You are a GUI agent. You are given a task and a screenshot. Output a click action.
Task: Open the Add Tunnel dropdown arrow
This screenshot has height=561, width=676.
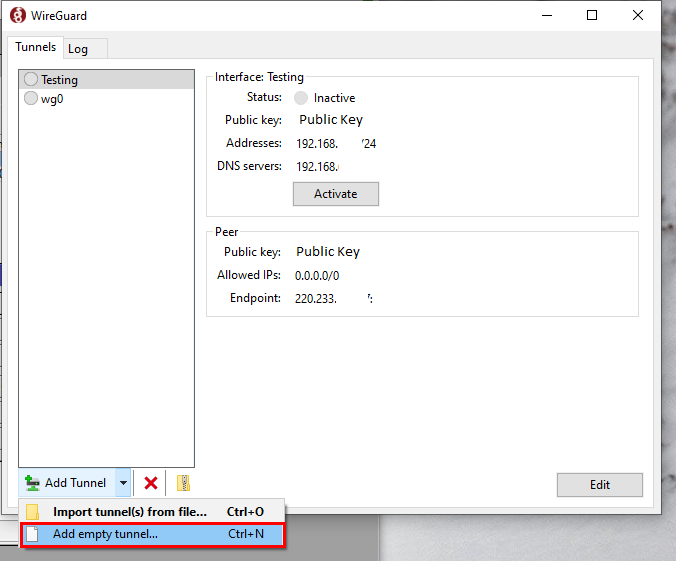point(123,483)
